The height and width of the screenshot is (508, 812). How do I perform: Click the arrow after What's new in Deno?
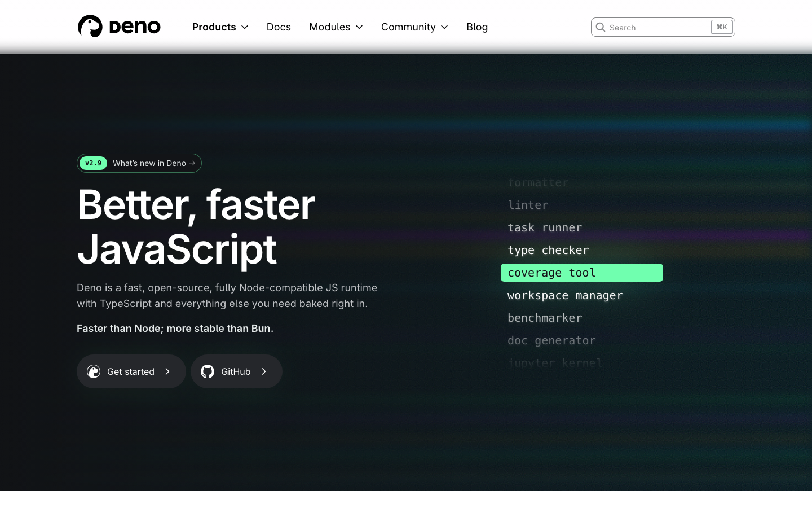tap(192, 163)
